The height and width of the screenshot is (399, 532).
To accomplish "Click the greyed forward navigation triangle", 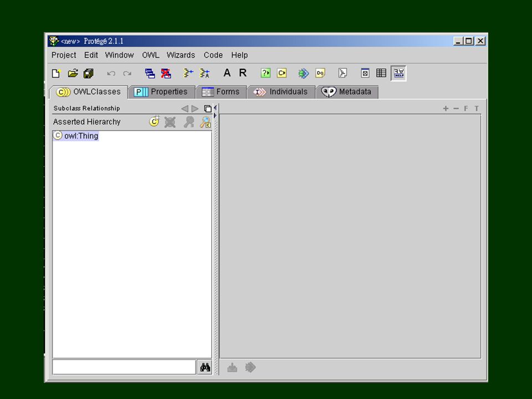I will click(195, 109).
